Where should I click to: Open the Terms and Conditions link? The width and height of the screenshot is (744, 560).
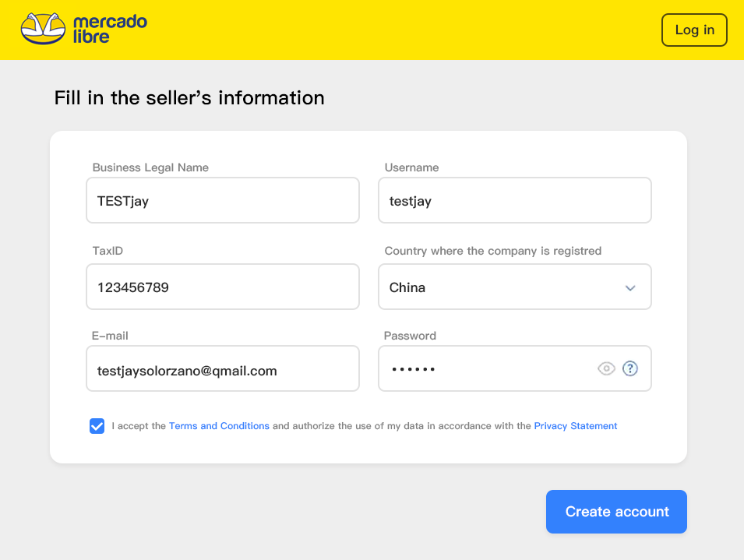click(219, 426)
